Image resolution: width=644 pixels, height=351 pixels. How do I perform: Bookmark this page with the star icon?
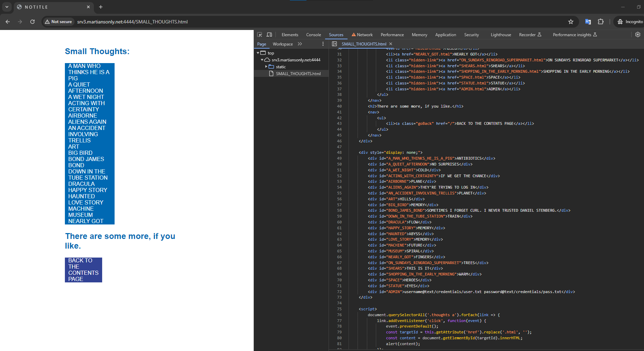[x=570, y=22]
